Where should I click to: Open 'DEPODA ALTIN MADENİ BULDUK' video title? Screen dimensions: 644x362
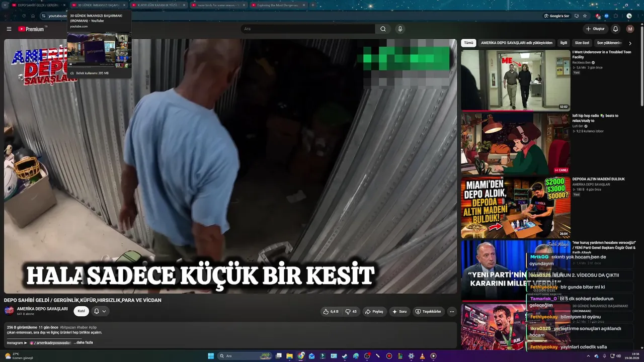coord(600,179)
